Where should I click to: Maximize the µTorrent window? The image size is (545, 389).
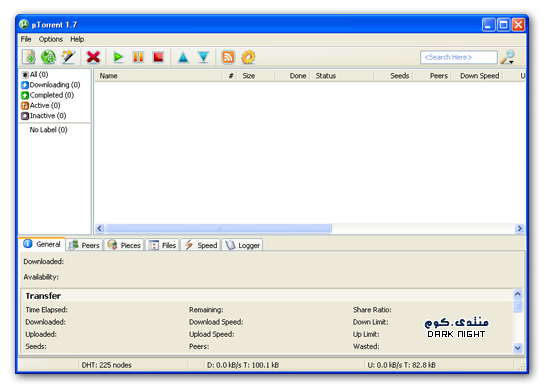coord(503,25)
